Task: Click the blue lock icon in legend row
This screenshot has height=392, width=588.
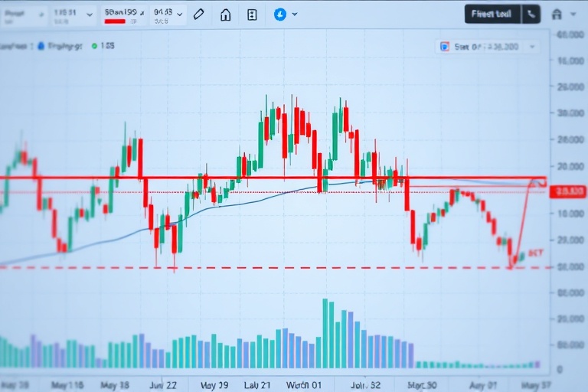Action: (39, 46)
